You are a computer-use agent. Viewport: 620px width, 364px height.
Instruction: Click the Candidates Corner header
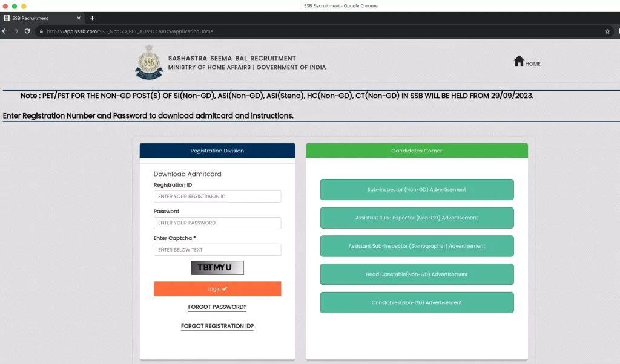click(x=417, y=151)
